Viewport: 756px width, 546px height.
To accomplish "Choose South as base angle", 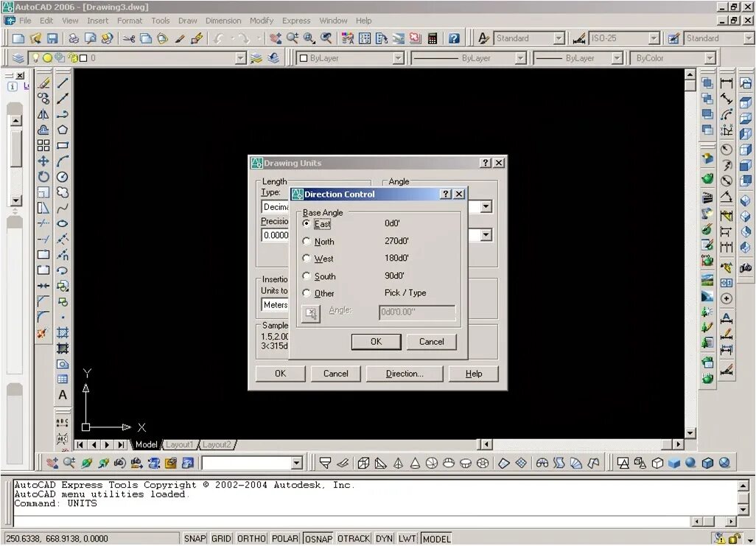I will click(x=307, y=276).
